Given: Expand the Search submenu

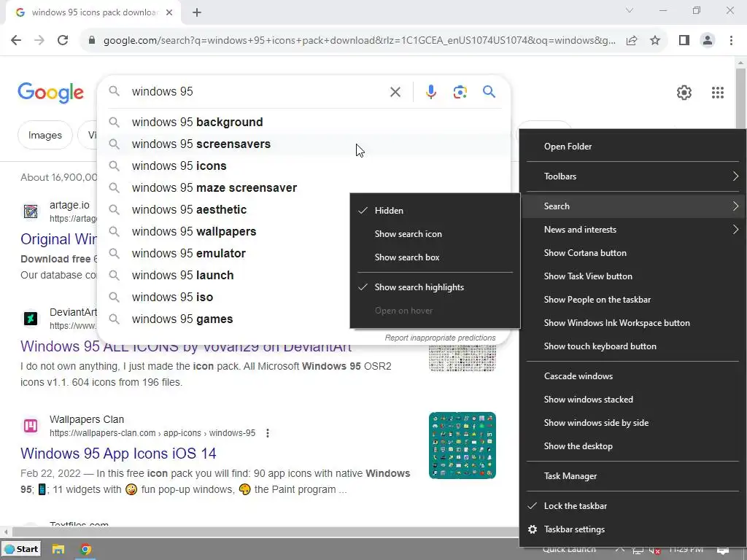Looking at the screenshot, I should pyautogui.click(x=632, y=206).
